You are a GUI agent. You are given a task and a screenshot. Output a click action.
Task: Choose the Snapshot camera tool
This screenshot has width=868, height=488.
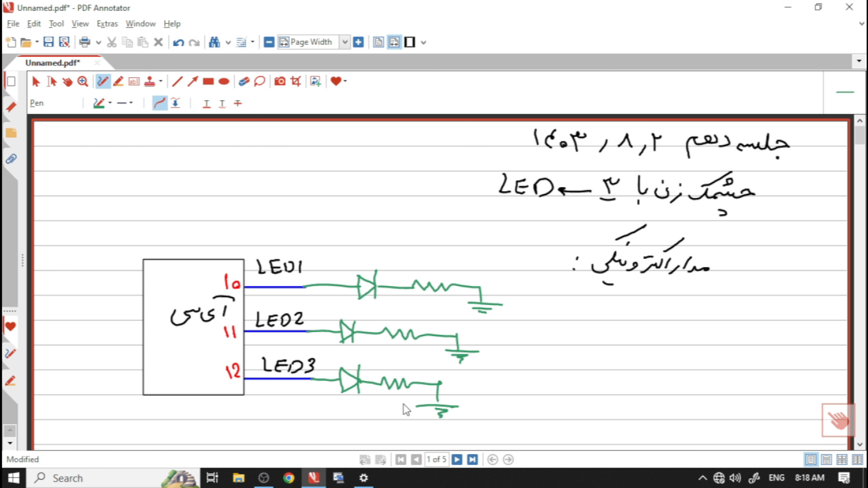click(x=280, y=81)
